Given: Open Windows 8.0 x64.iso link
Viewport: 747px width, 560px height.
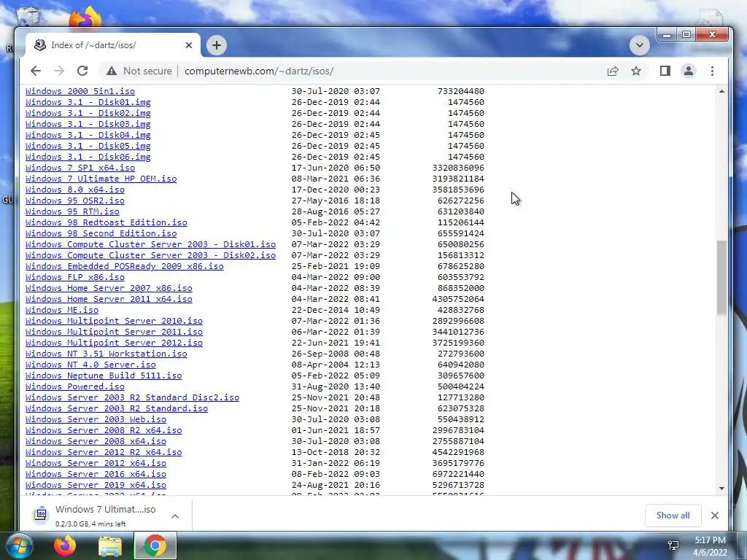Looking at the screenshot, I should [75, 190].
